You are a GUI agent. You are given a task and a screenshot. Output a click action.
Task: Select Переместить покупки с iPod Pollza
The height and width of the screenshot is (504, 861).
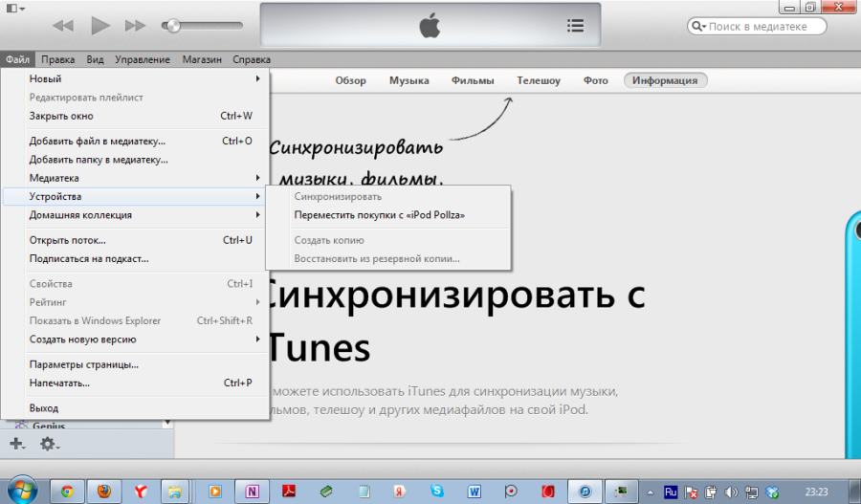(388, 215)
